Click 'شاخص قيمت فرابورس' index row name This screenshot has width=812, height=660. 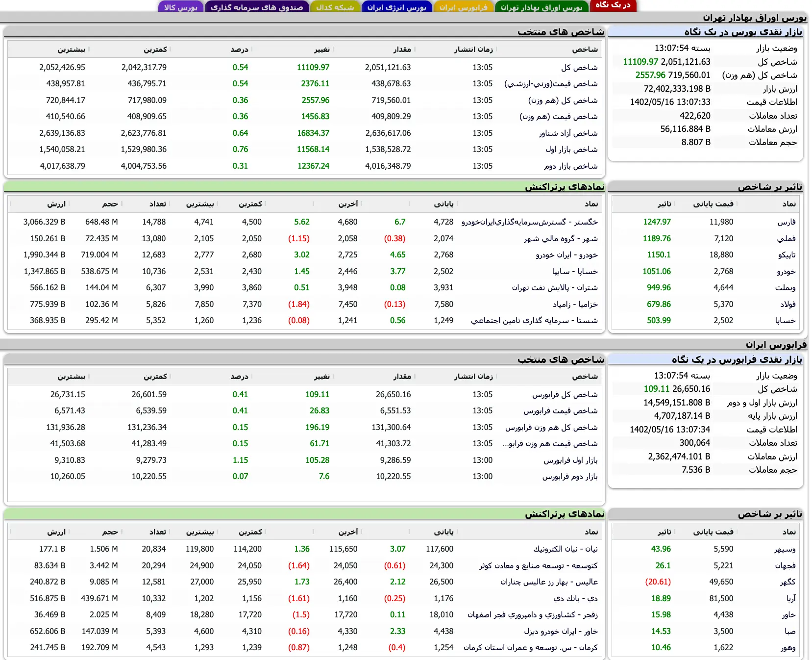561,411
